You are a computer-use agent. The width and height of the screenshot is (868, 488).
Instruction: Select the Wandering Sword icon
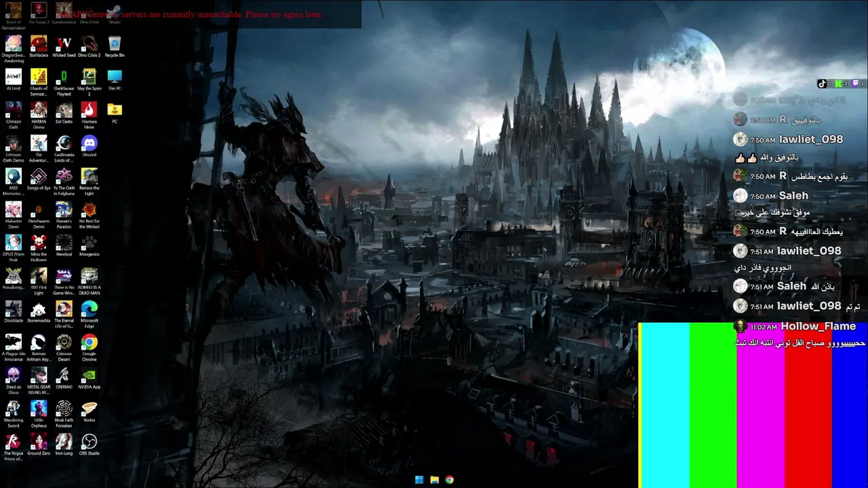tap(14, 413)
